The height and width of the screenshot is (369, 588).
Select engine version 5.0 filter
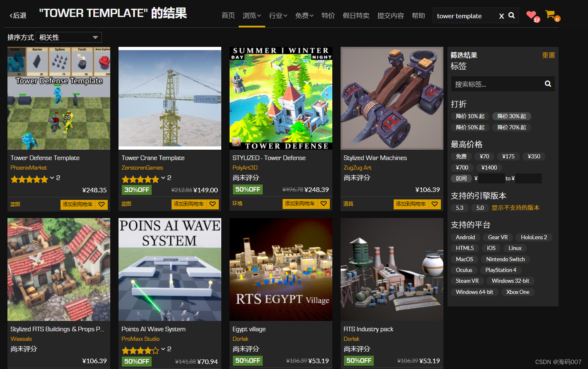480,208
